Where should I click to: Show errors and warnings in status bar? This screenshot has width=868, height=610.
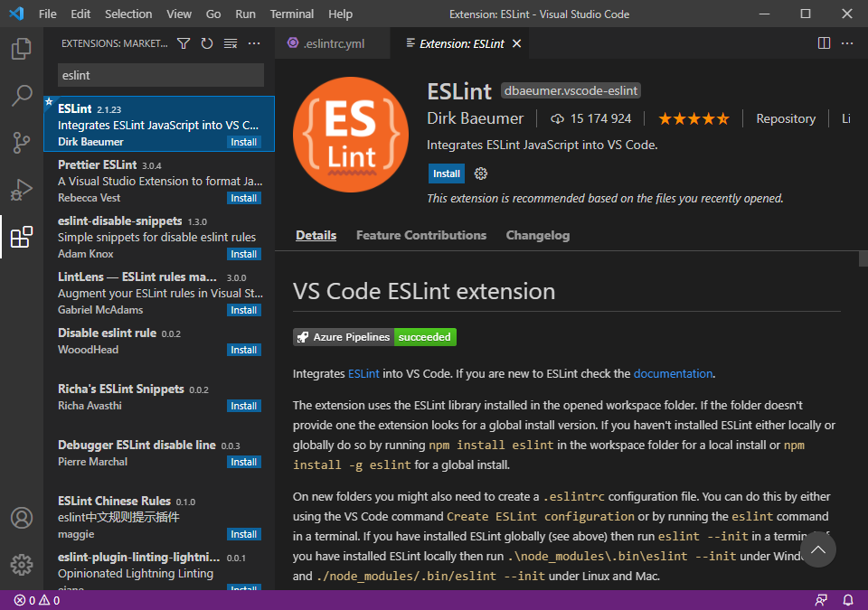[37, 600]
